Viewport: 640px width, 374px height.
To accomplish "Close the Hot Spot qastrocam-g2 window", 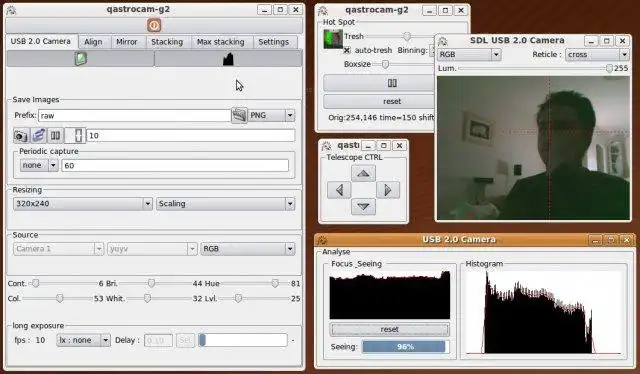I will [x=461, y=10].
